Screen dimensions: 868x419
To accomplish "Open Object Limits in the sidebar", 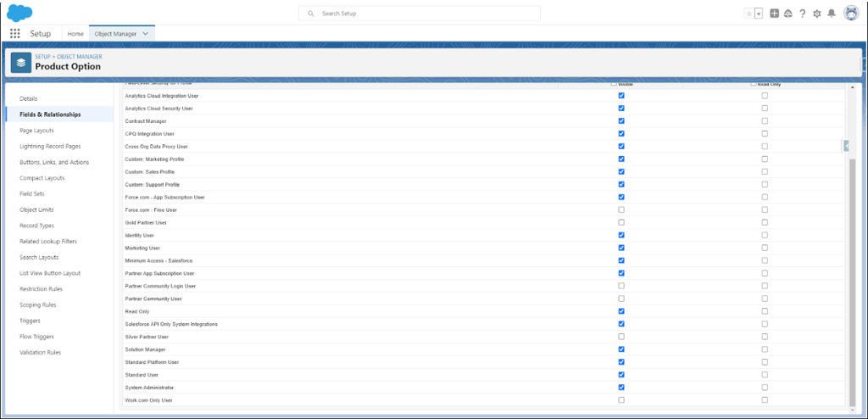I will pos(36,210).
